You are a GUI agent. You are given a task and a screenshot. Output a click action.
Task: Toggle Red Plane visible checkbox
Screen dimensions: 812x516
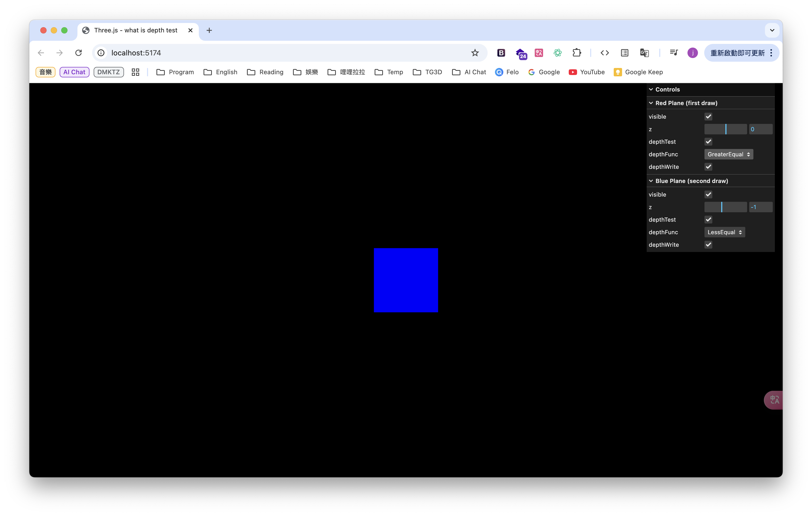click(x=708, y=117)
